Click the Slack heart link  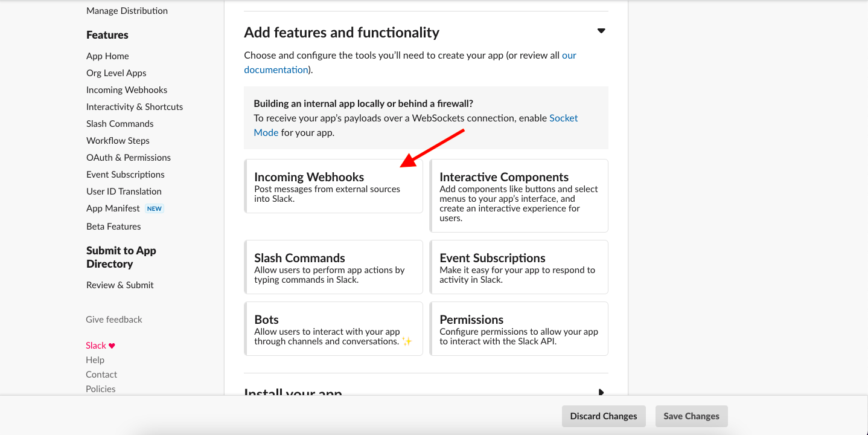click(100, 346)
